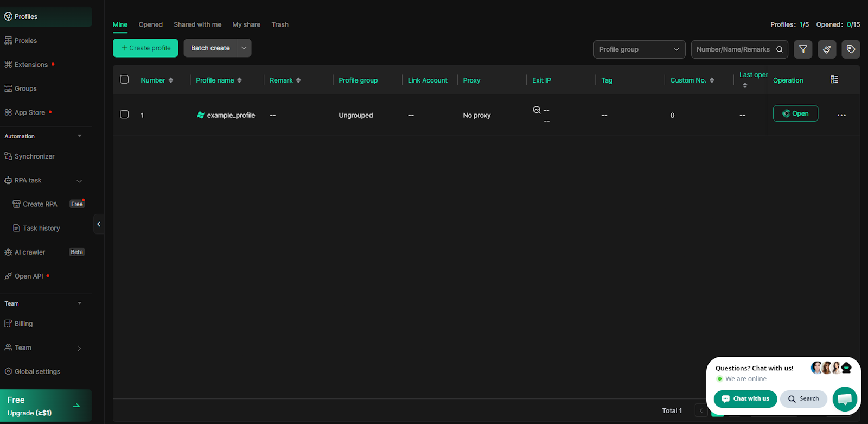Open column settings icon in table header

tap(834, 80)
